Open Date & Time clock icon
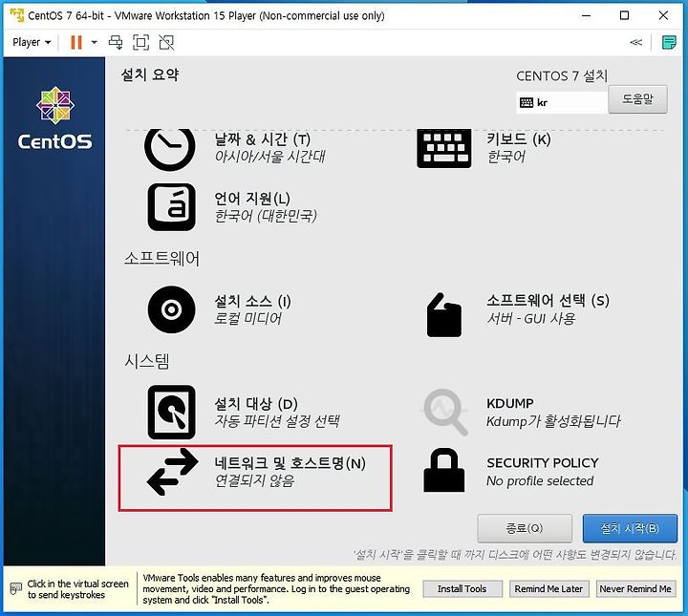This screenshot has height=616, width=688. click(x=170, y=149)
